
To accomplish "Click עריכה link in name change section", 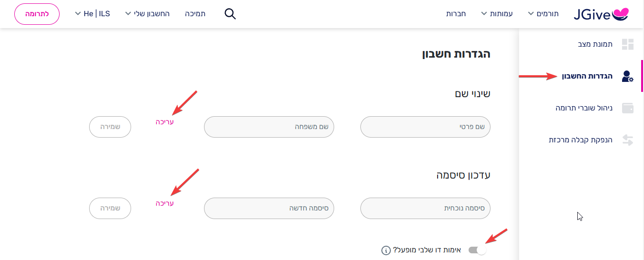I will (165, 122).
